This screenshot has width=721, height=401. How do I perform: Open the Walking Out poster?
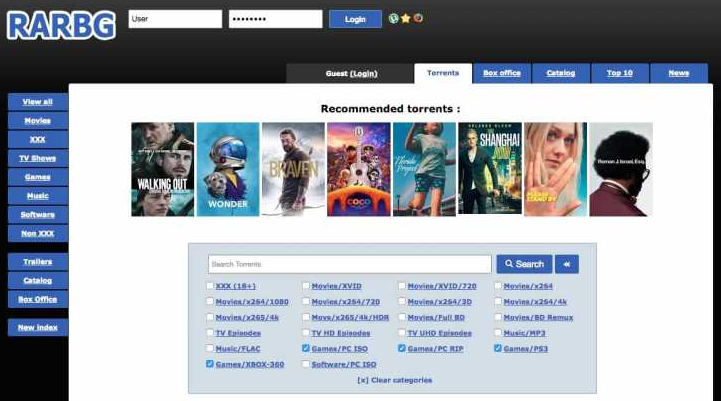[x=163, y=169]
